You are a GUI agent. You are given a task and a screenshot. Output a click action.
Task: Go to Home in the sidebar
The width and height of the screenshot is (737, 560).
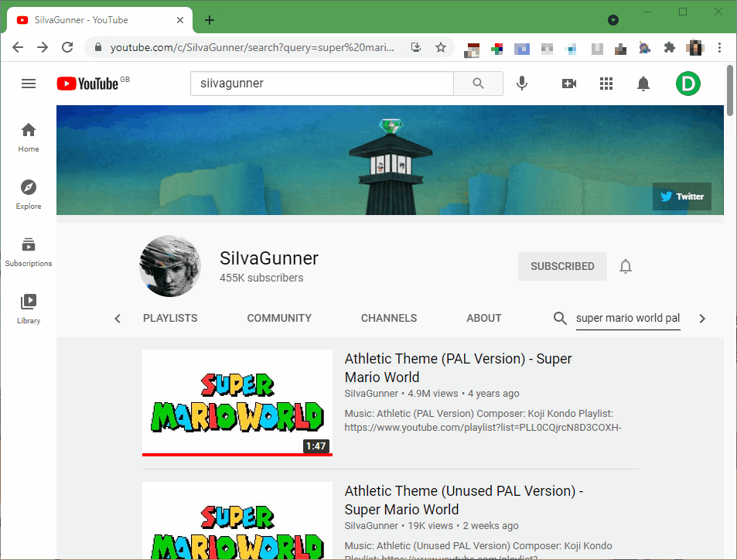tap(29, 138)
